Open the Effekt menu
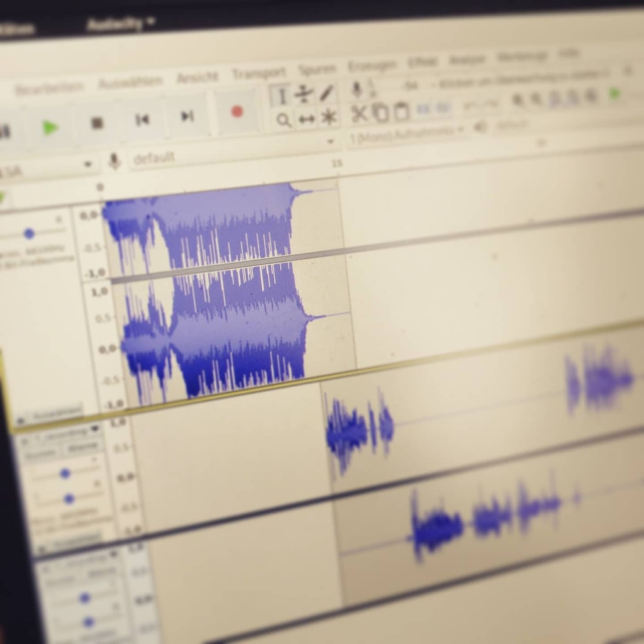 (423, 62)
